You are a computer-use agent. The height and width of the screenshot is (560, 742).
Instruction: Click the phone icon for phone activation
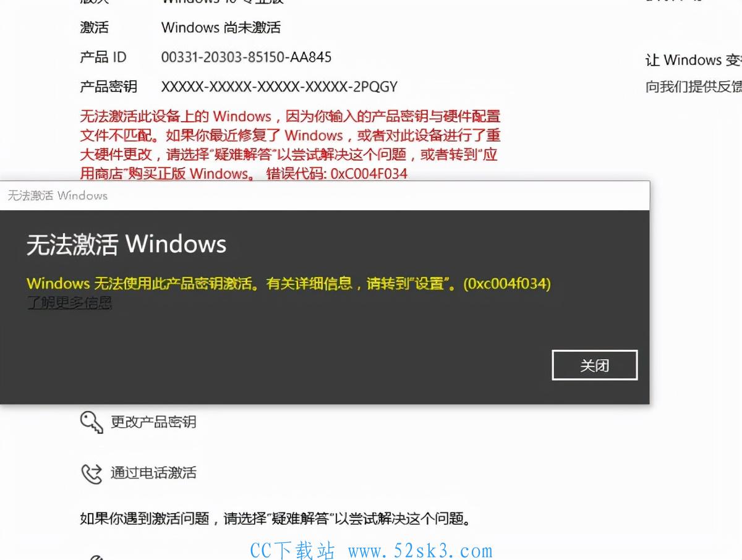click(x=92, y=473)
